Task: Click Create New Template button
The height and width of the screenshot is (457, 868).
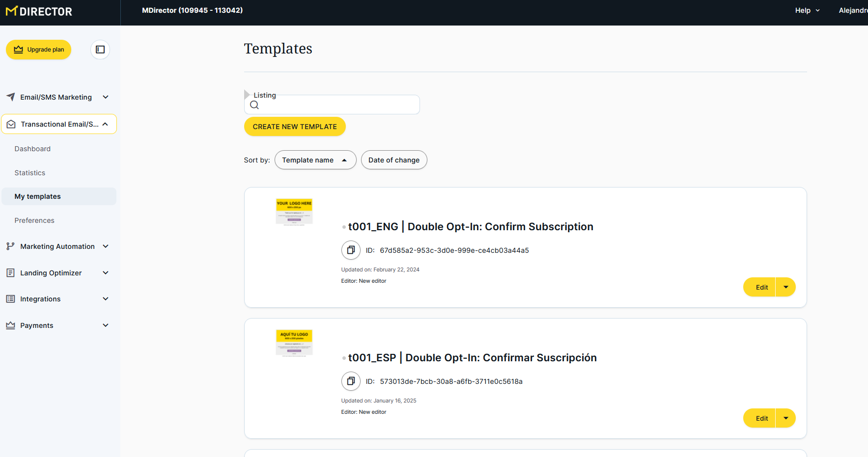Action: (295, 127)
